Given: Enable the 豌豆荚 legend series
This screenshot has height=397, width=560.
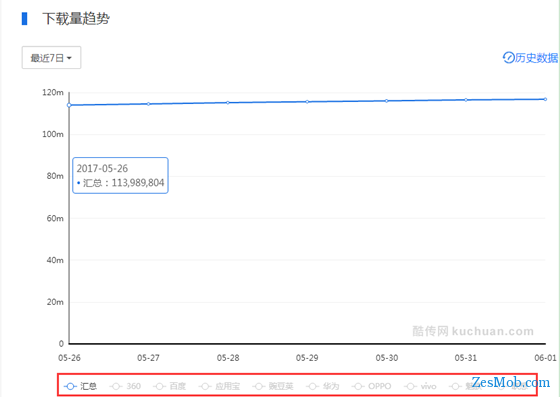Looking at the screenshot, I should (x=273, y=386).
